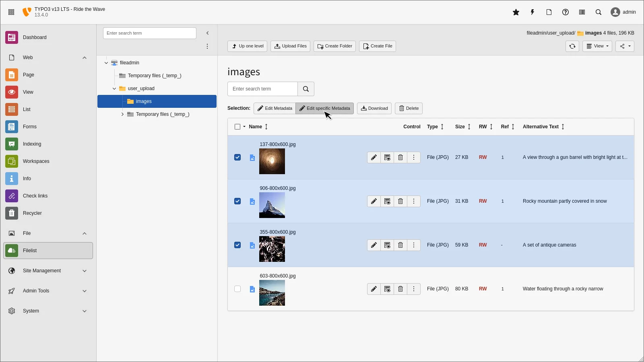The image size is (644, 362).
Task: Open TYPO3 help via the question mark icon
Action: [x=566, y=12]
